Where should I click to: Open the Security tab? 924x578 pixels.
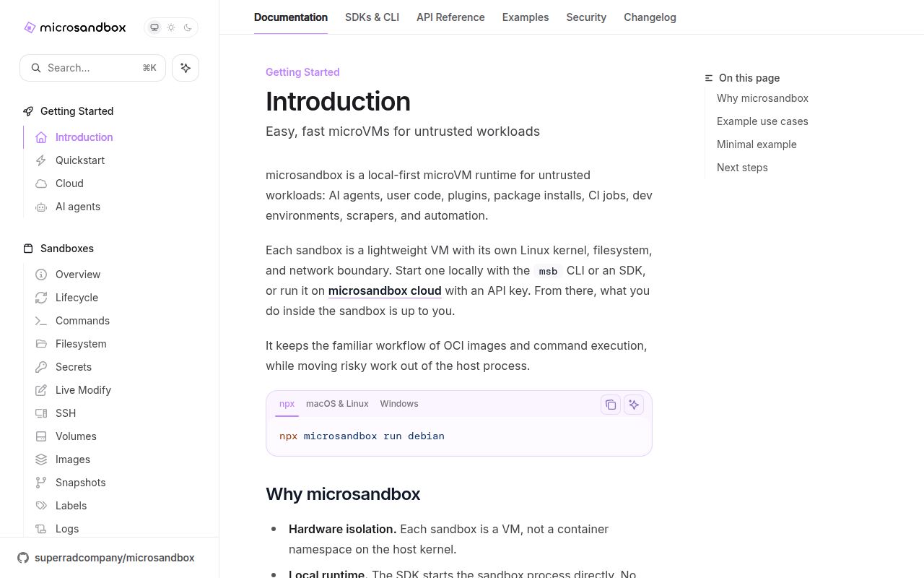point(586,17)
